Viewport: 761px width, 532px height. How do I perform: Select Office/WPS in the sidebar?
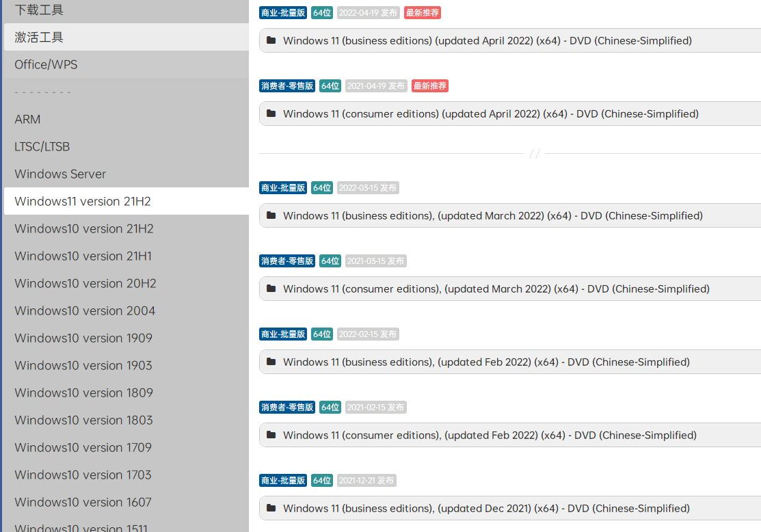click(126, 64)
